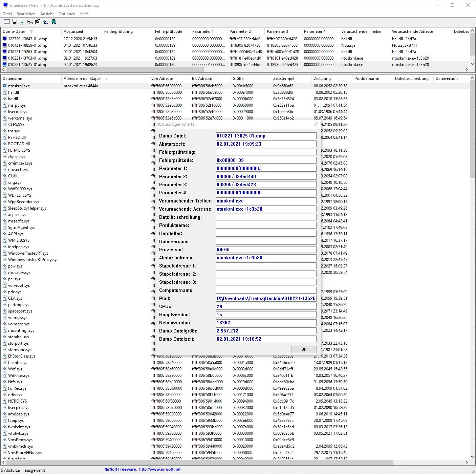
Task: Select the SleepStudyHelper.sys row
Action: pos(27,208)
